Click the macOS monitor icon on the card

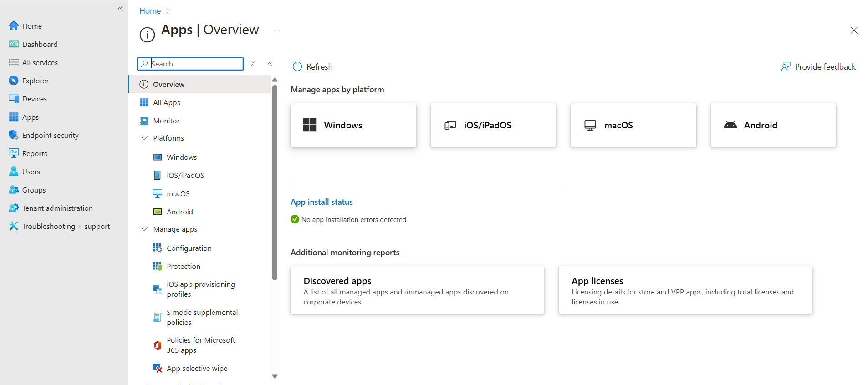tap(590, 125)
